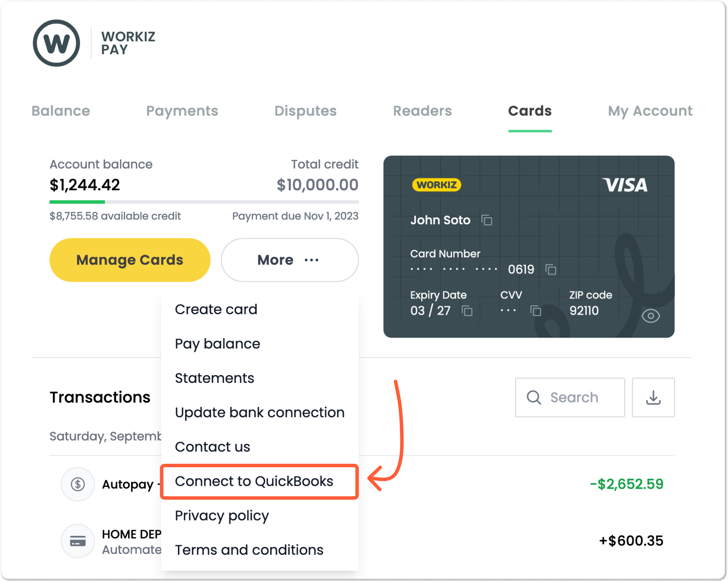Viewport: 728px width, 582px height.
Task: Copy cardholder name John Soto
Action: click(x=486, y=220)
